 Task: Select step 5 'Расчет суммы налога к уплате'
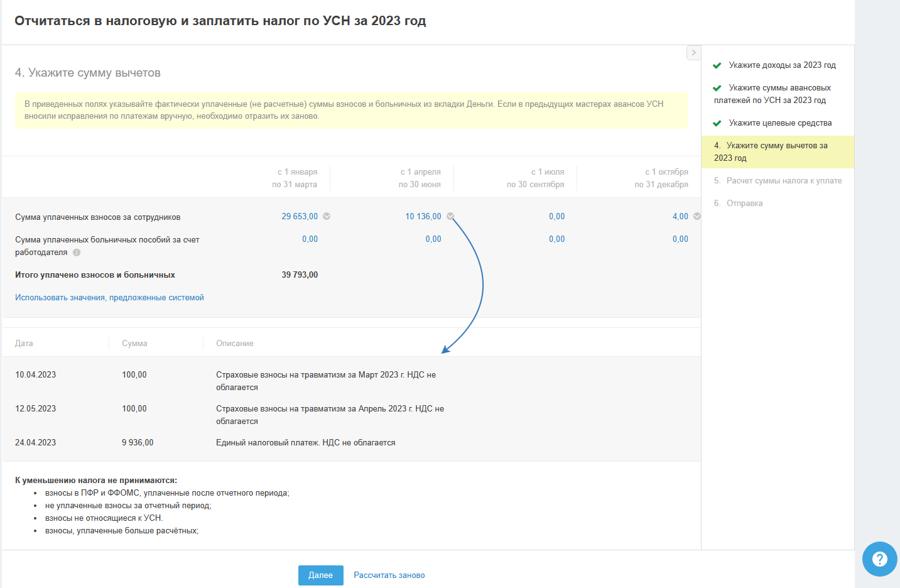click(784, 181)
